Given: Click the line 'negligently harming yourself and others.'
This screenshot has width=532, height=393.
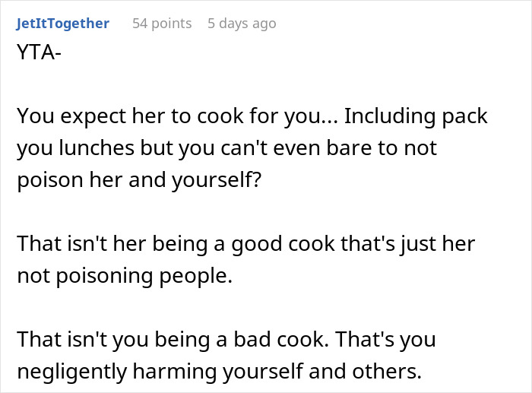Looking at the screenshot, I should pyautogui.click(x=219, y=371).
